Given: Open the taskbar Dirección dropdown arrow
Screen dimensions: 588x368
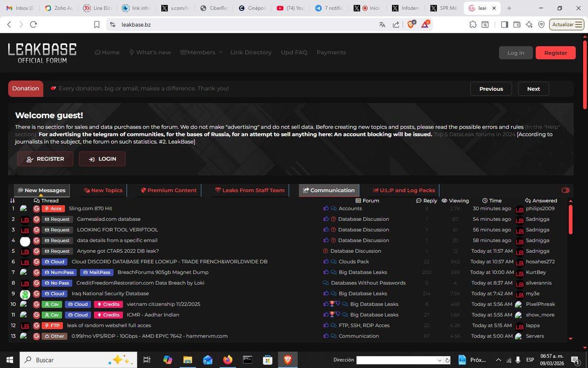Looking at the screenshot, I should click(439, 360).
